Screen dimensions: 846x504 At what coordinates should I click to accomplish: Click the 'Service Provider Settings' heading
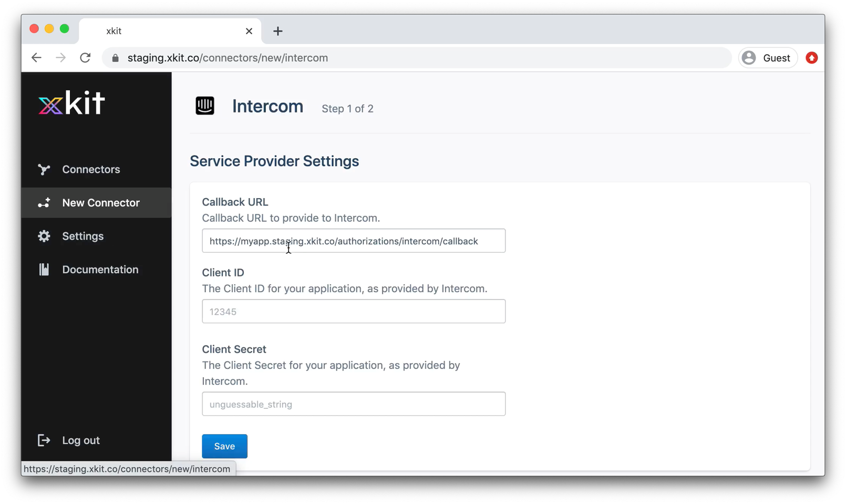pos(274,161)
